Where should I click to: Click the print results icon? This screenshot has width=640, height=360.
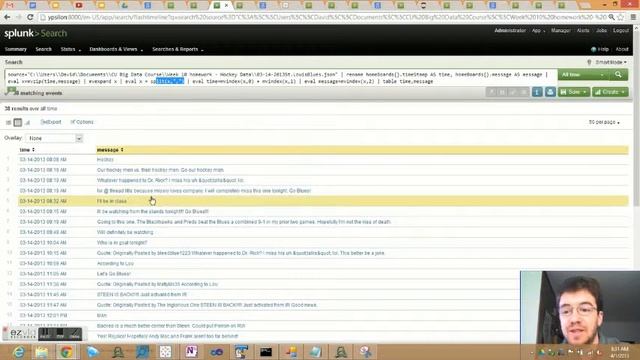click(x=550, y=92)
